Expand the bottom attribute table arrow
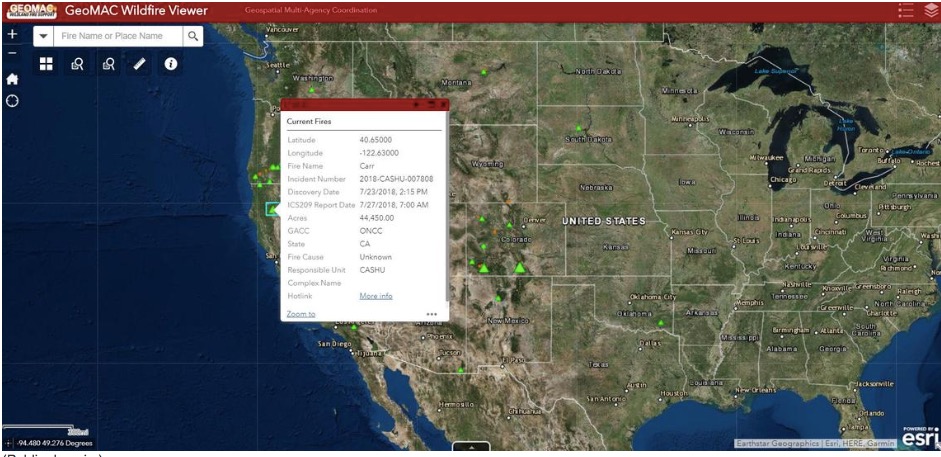This screenshot has height=457, width=941. [x=470, y=448]
